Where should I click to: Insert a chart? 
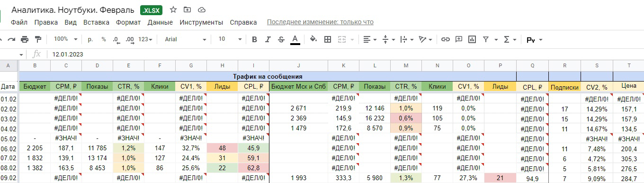tap(472, 39)
